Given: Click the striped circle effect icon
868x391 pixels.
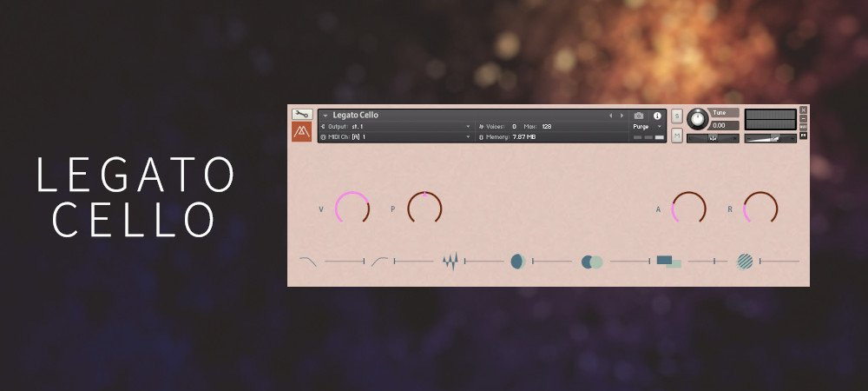Looking at the screenshot, I should click(x=745, y=262).
